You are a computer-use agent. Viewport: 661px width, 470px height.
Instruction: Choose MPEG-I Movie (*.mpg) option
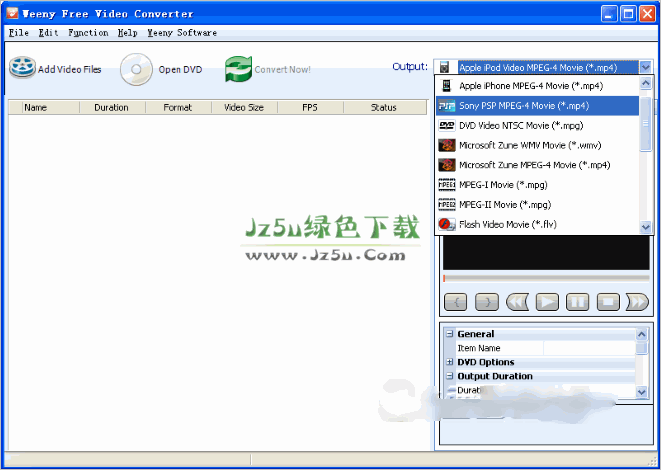click(538, 185)
